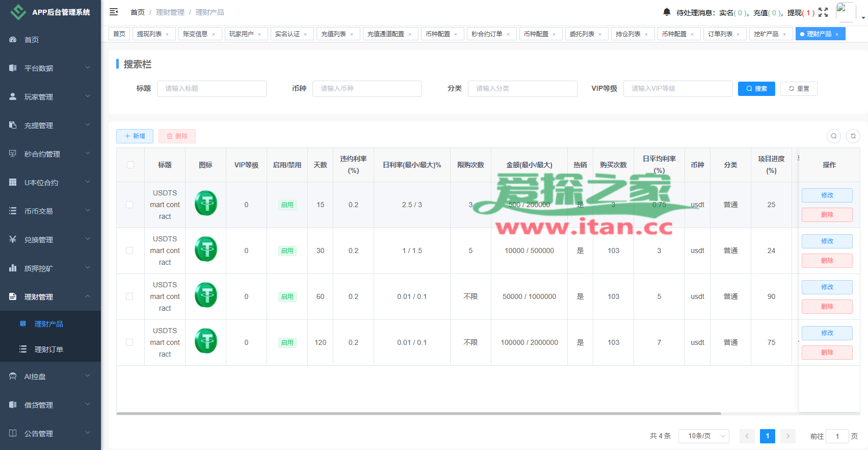Click the round search toggle icon above table
868x450 pixels.
(x=834, y=136)
